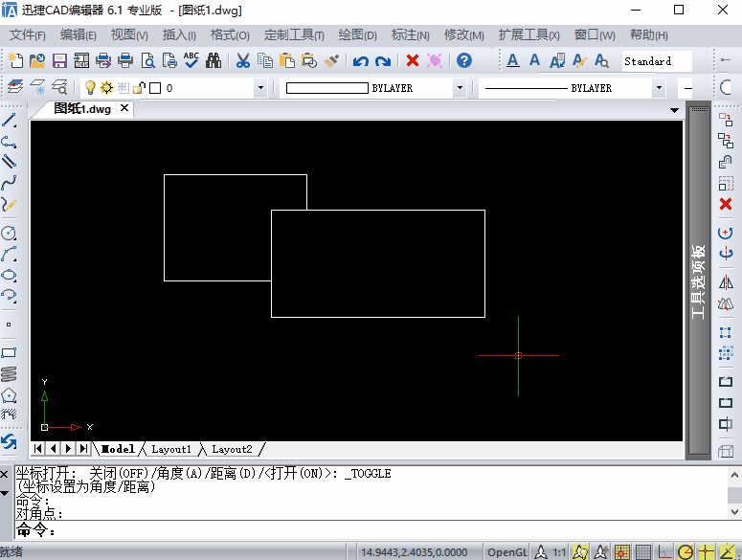Open the document tab list arrow
This screenshot has height=560, width=742.
pyautogui.click(x=674, y=110)
